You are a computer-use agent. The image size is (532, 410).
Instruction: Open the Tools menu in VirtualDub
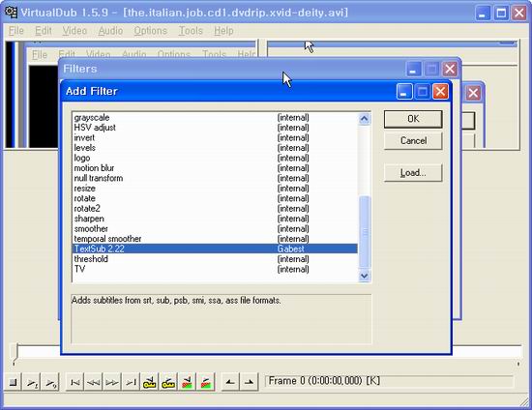pos(191,31)
